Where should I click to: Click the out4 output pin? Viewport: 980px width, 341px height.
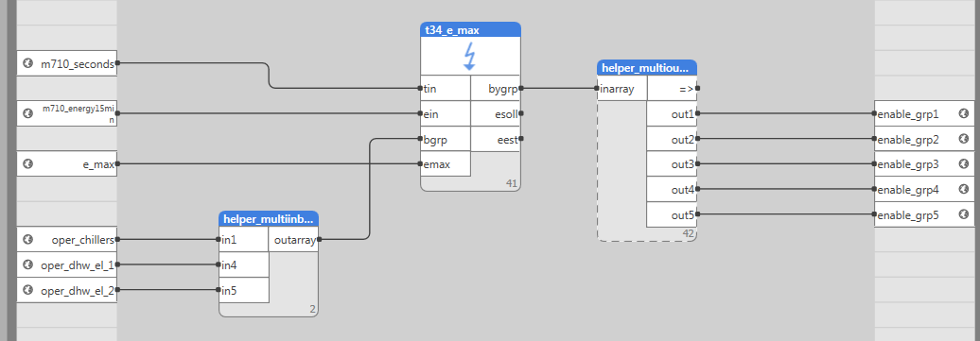[x=697, y=189]
